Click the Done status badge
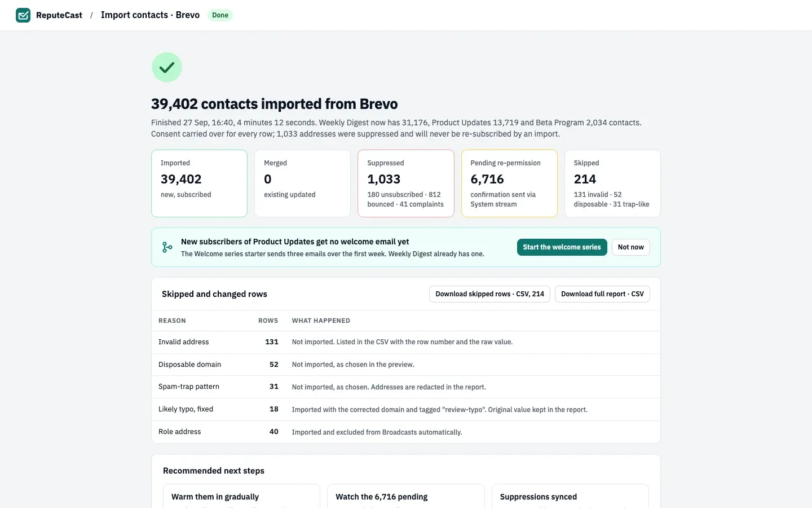 pos(220,15)
